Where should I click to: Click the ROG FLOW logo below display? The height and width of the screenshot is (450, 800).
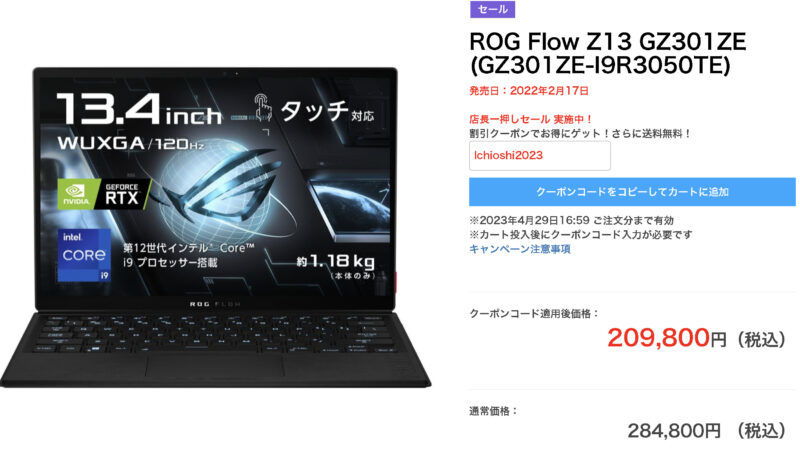[215, 304]
